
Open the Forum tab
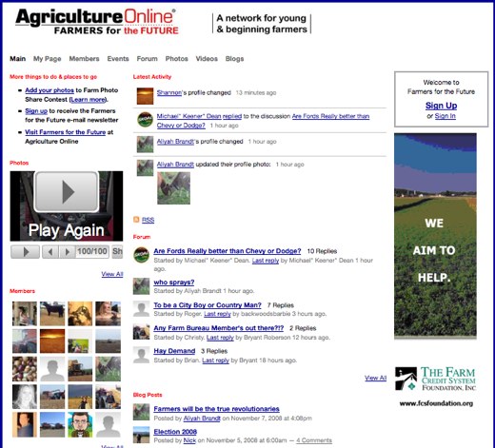147,59
